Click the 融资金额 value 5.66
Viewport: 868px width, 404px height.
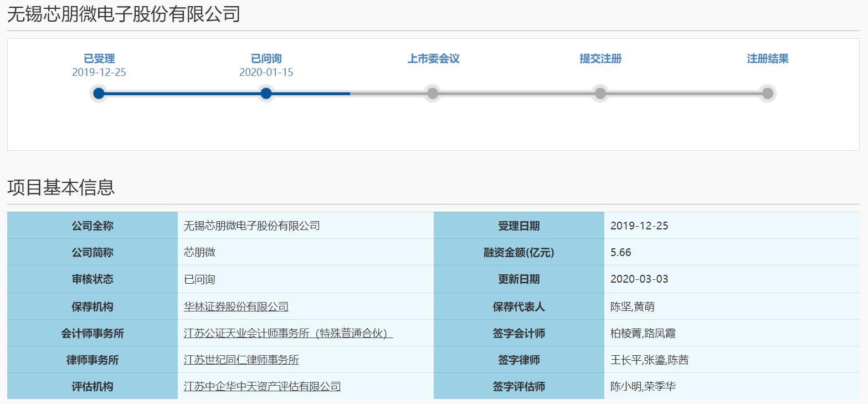[x=620, y=252]
